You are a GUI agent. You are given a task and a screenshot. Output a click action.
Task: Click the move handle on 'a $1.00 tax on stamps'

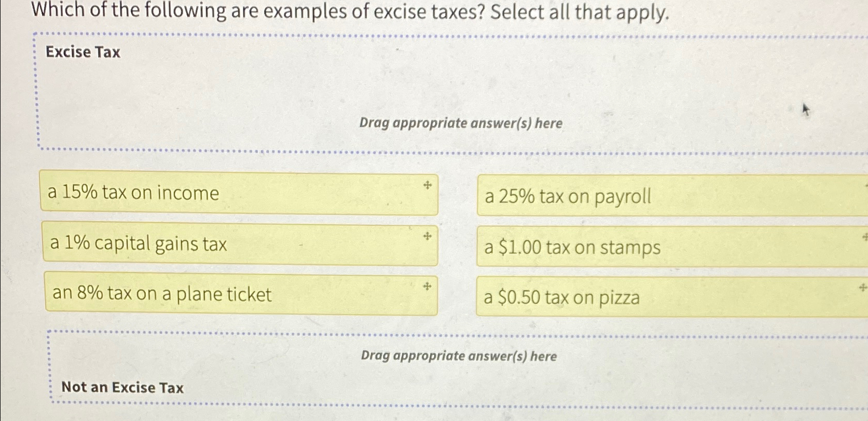pos(864,235)
